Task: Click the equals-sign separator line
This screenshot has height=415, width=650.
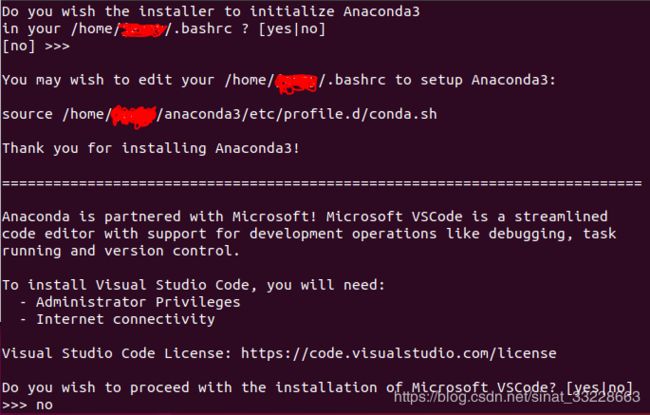Action: pos(322,183)
